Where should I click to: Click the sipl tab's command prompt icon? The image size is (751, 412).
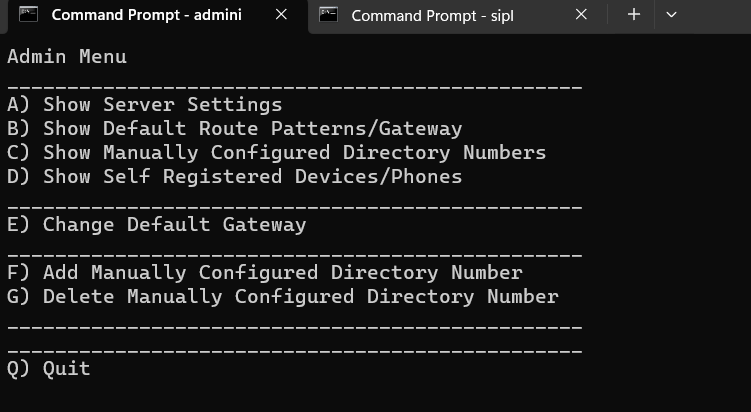[x=329, y=14]
